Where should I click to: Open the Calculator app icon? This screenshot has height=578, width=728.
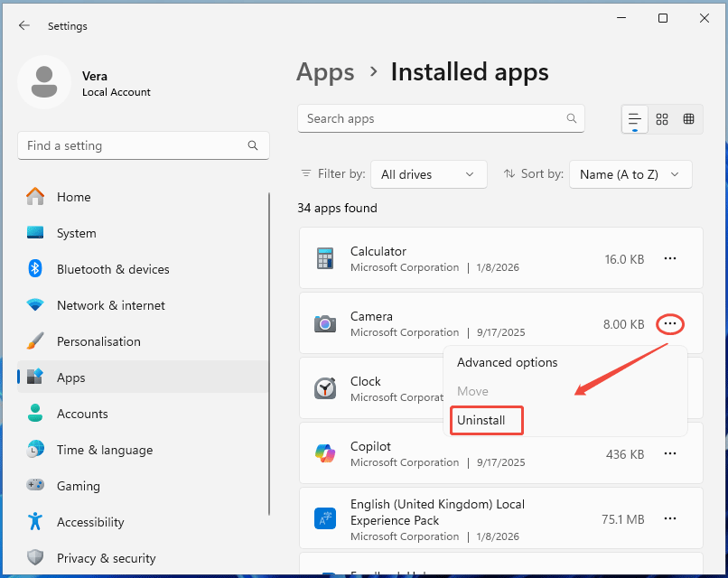pos(326,258)
